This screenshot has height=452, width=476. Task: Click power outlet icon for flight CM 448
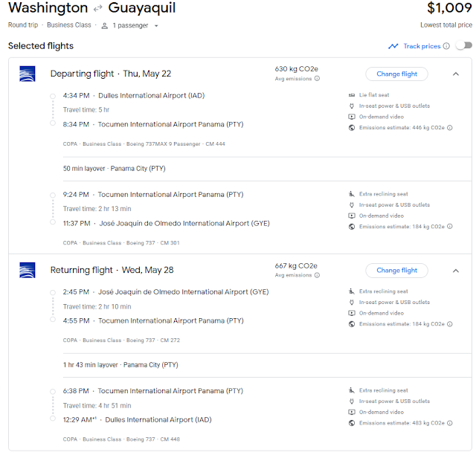tap(352, 401)
